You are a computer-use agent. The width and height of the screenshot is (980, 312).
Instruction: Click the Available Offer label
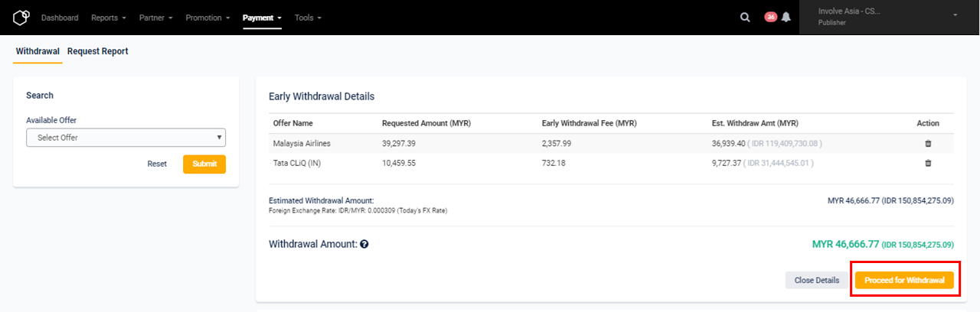pyautogui.click(x=51, y=120)
